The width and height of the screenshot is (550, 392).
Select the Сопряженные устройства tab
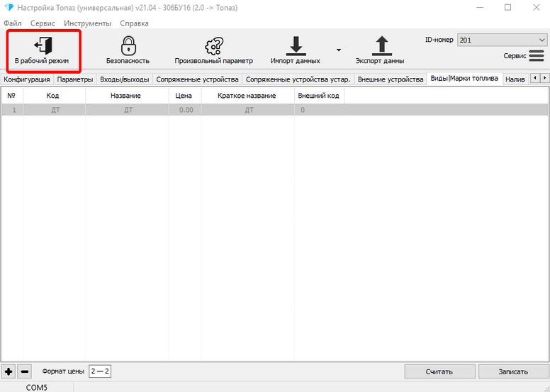[197, 79]
